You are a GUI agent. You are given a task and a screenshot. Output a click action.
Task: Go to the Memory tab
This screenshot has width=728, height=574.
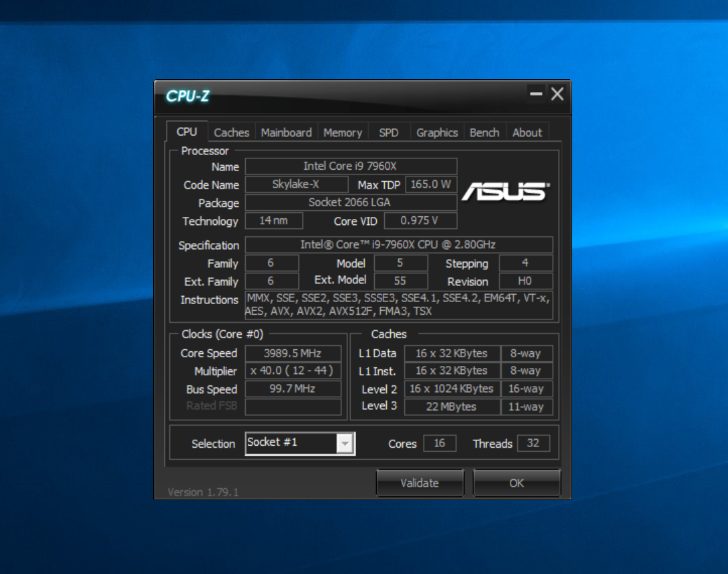(343, 133)
